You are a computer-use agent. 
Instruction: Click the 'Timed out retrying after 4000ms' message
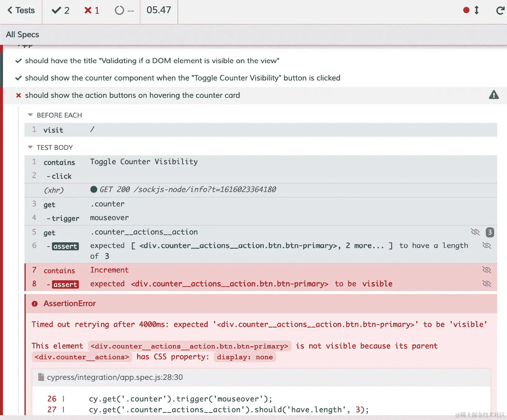(259, 325)
